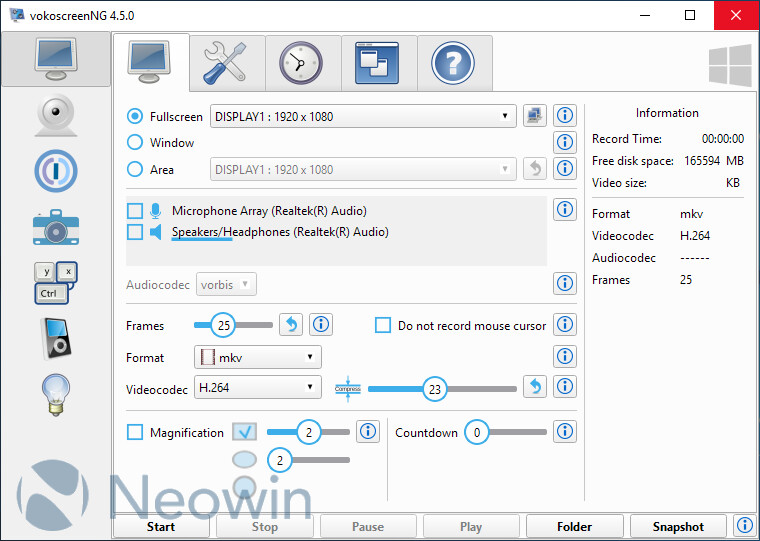Click the Pause button
Image resolution: width=760 pixels, height=541 pixels.
(x=368, y=526)
